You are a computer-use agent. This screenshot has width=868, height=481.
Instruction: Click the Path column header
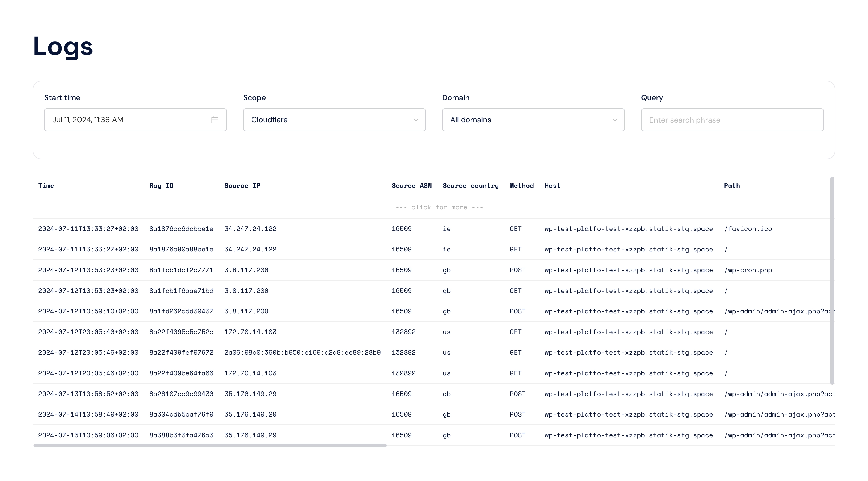732,185
